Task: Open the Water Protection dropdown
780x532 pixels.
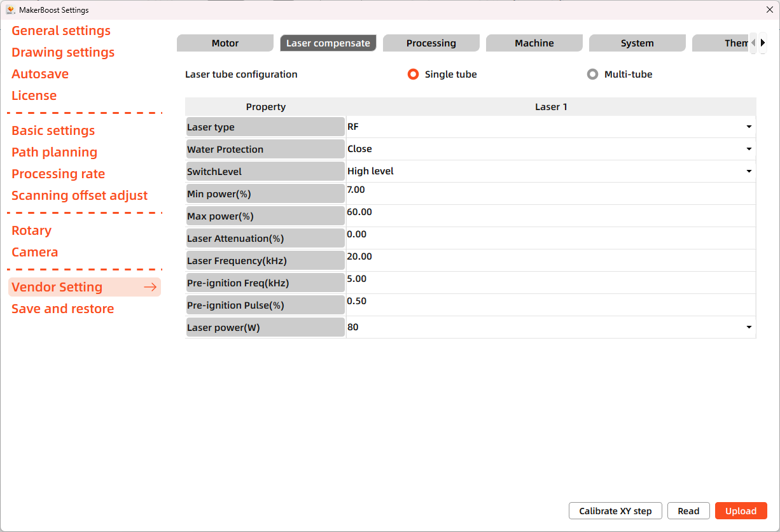Action: point(749,149)
